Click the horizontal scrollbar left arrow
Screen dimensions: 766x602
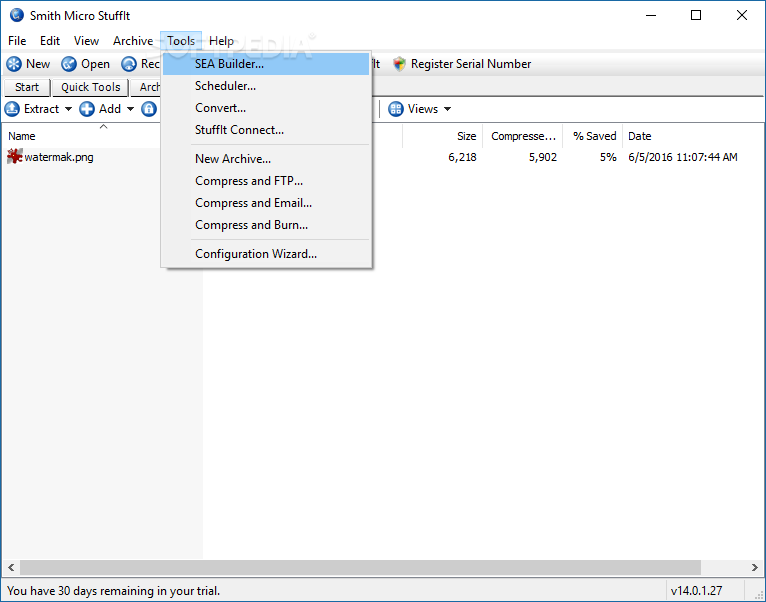pyautogui.click(x=11, y=568)
